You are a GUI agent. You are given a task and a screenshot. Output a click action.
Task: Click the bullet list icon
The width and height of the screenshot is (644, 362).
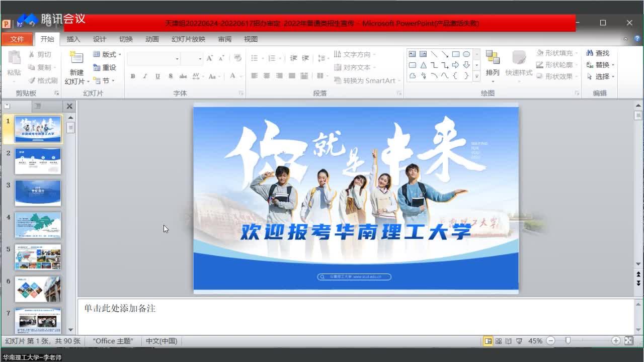(255, 58)
